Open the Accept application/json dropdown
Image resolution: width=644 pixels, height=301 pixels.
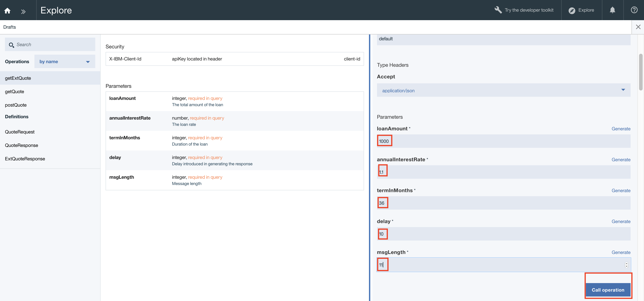[x=504, y=90]
